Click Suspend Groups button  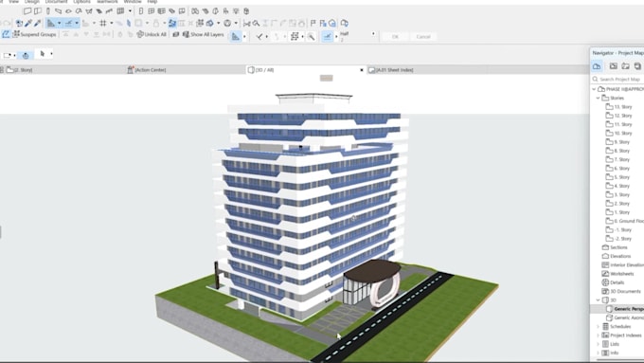click(x=34, y=34)
